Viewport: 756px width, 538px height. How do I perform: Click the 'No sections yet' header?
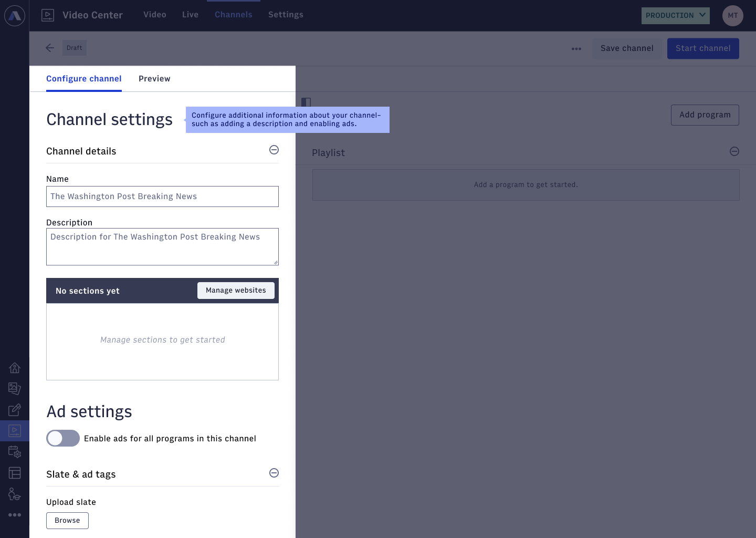[x=88, y=291]
